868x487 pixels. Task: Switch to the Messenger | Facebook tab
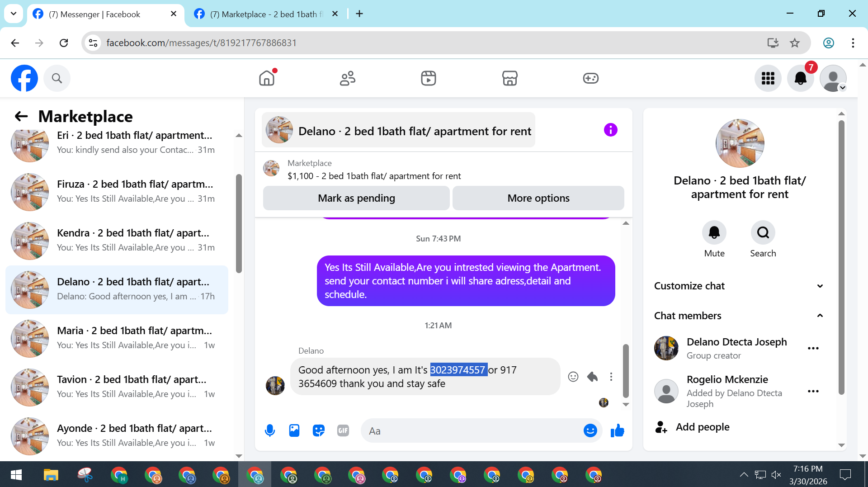point(105,14)
